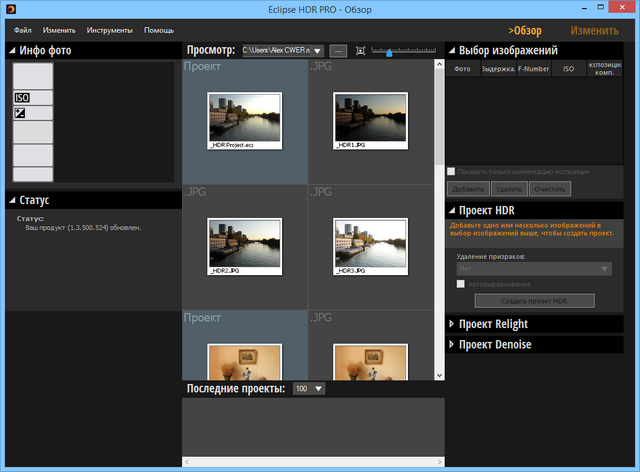
Task: Expand the Проект Relight section
Action: pos(452,324)
